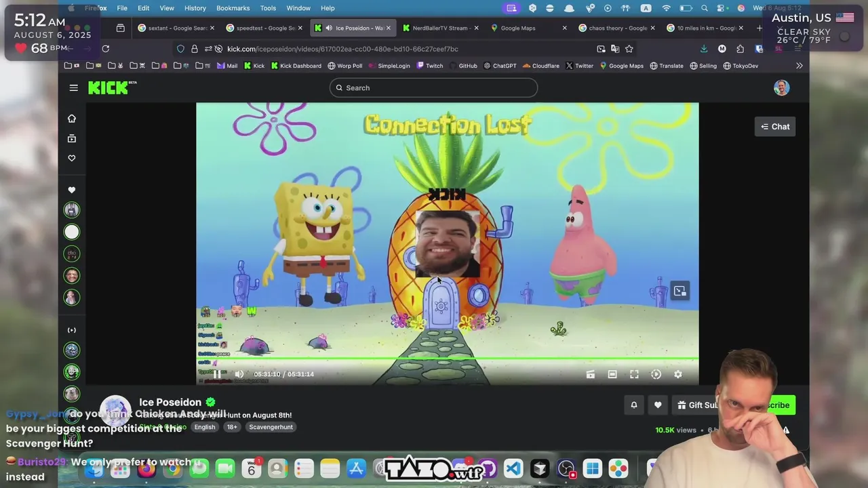Click the Gift Subs button

pos(696,405)
